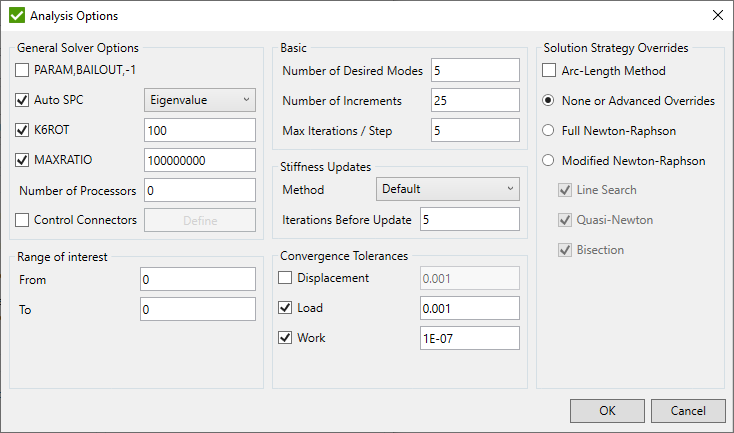The width and height of the screenshot is (734, 433).
Task: Uncheck the Auto SPC option
Action: click(24, 100)
